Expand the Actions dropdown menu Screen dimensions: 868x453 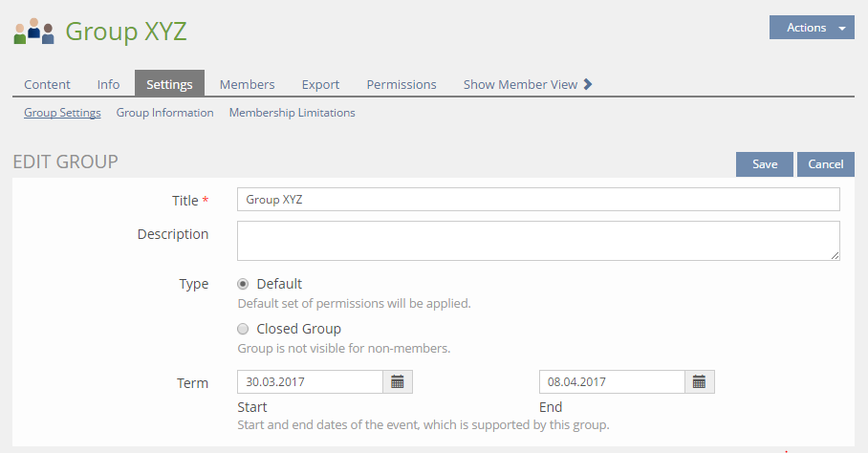[x=811, y=28]
